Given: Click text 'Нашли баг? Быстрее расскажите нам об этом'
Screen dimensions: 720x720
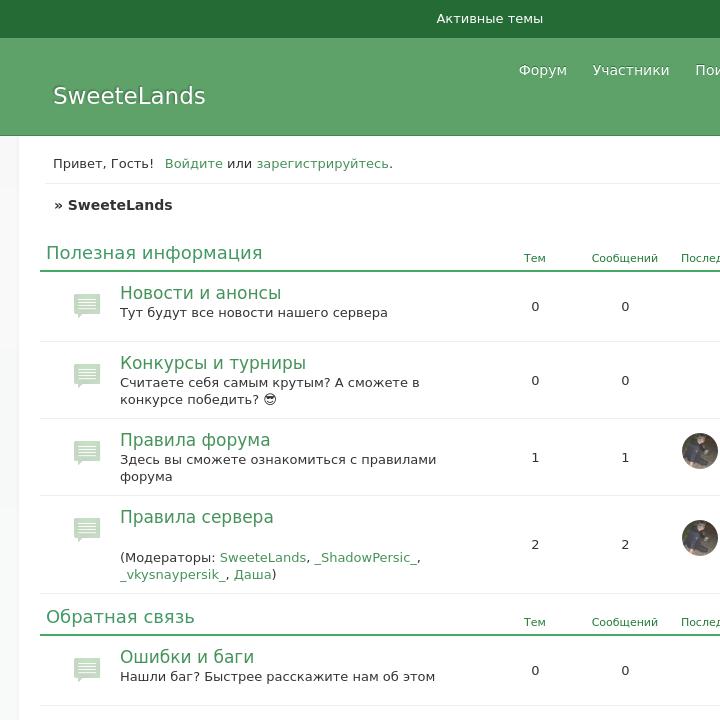Looking at the screenshot, I should pyautogui.click(x=277, y=677).
